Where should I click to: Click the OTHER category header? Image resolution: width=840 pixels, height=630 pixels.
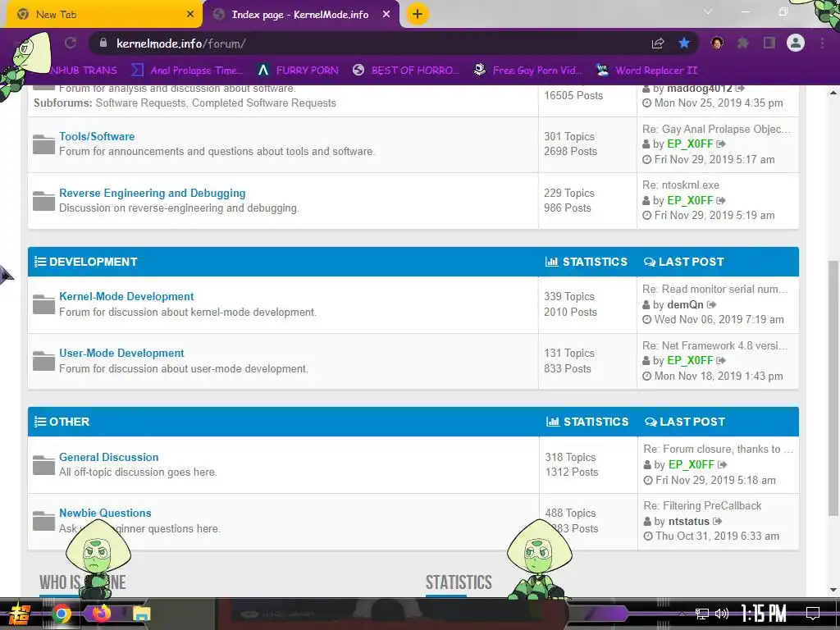pyautogui.click(x=69, y=422)
